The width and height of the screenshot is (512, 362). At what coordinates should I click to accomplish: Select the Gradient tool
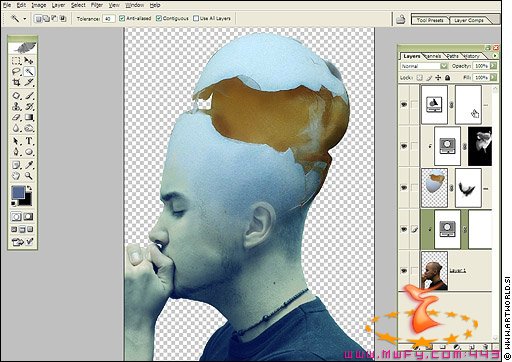(x=29, y=117)
